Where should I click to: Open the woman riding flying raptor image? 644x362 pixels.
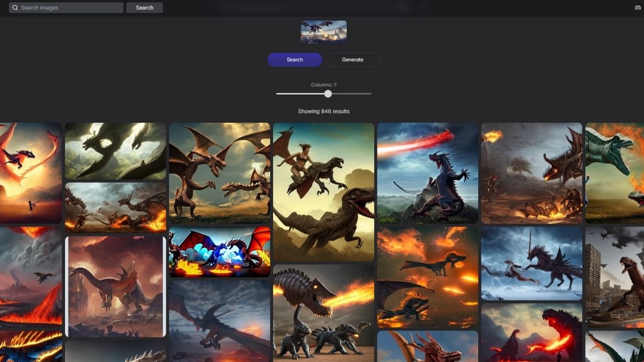tap(324, 191)
